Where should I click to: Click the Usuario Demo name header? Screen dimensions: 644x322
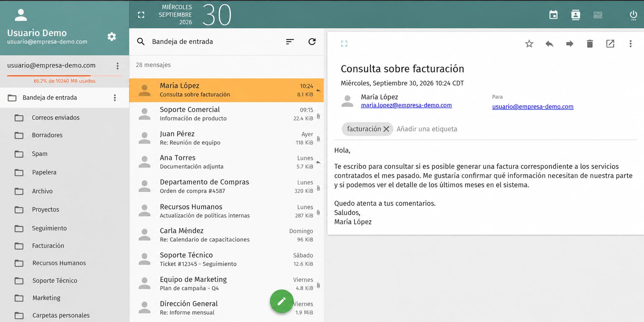[x=37, y=33]
